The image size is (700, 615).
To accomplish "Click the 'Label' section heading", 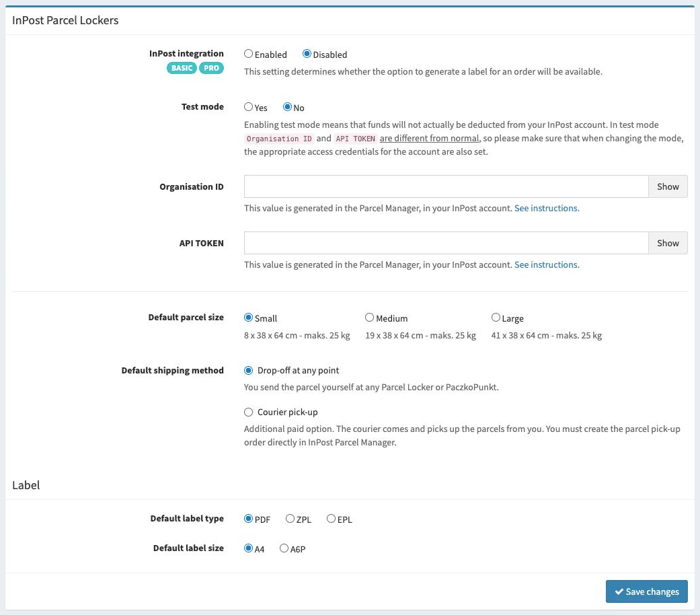I will coord(26,486).
